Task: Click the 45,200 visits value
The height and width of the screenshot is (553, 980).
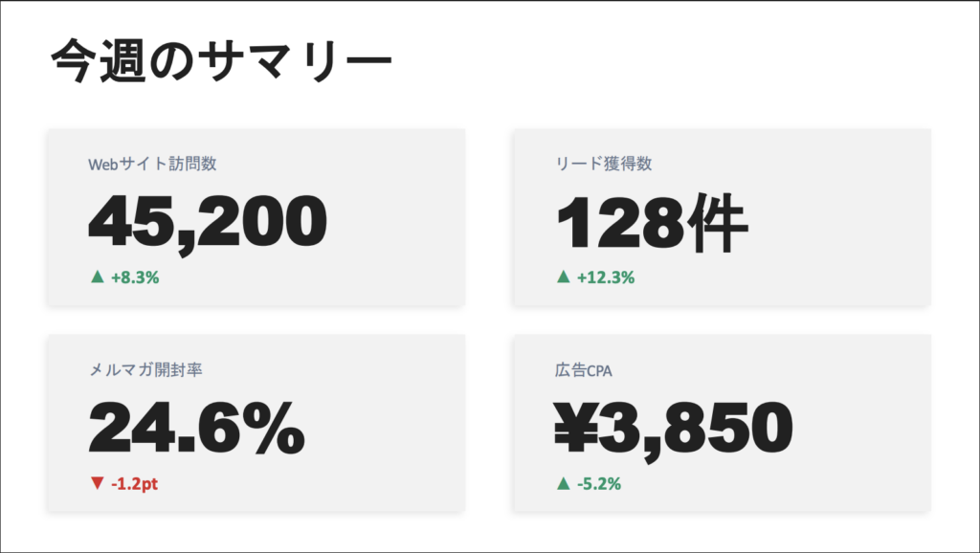Action: pos(208,221)
